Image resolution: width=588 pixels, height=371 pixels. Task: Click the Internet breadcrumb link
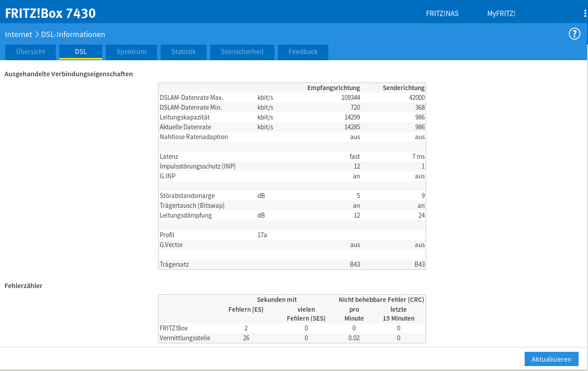pyautogui.click(x=18, y=34)
